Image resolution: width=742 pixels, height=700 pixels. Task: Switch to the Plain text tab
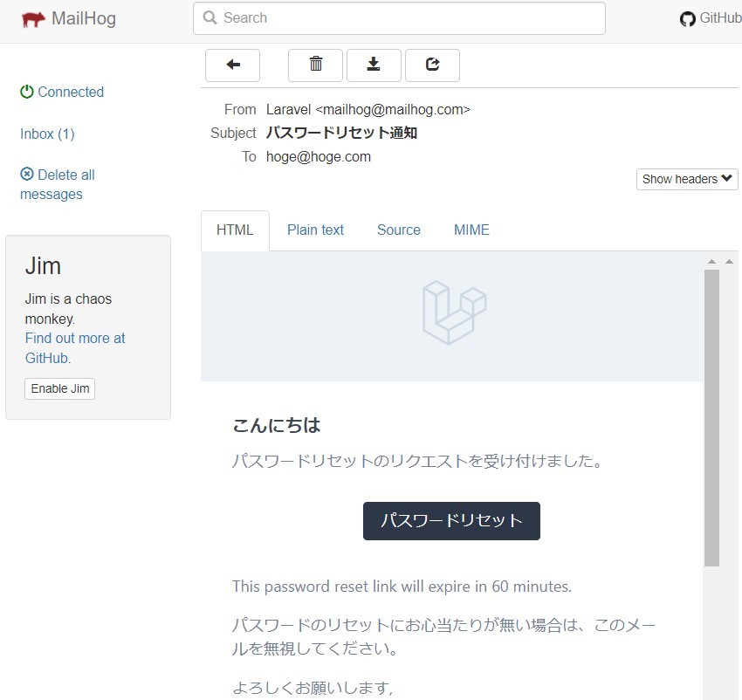[x=315, y=230]
